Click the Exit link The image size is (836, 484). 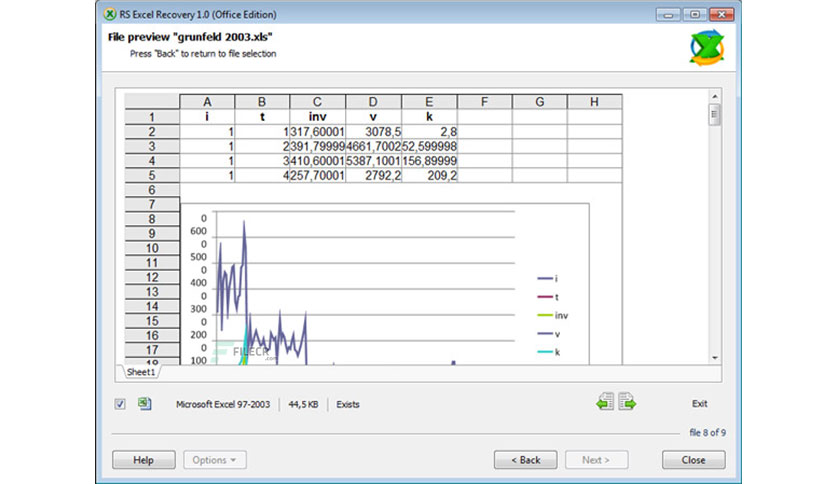pos(700,404)
